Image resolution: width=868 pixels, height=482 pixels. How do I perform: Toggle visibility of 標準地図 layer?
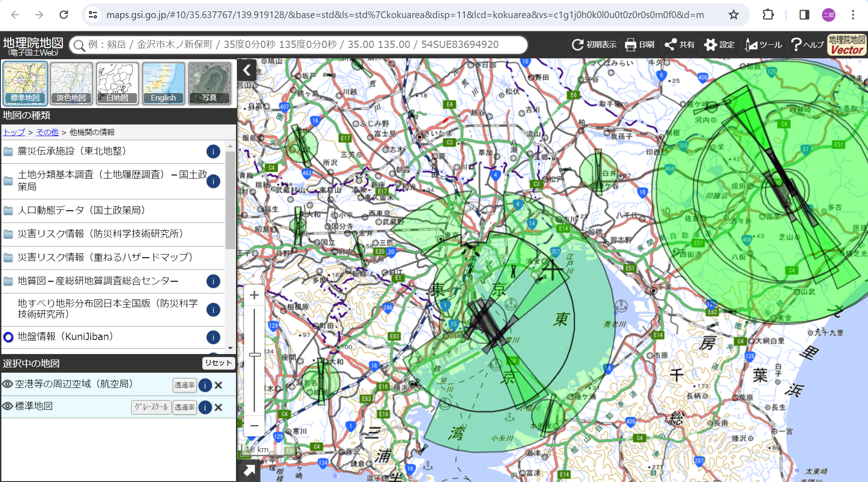[x=7, y=406]
